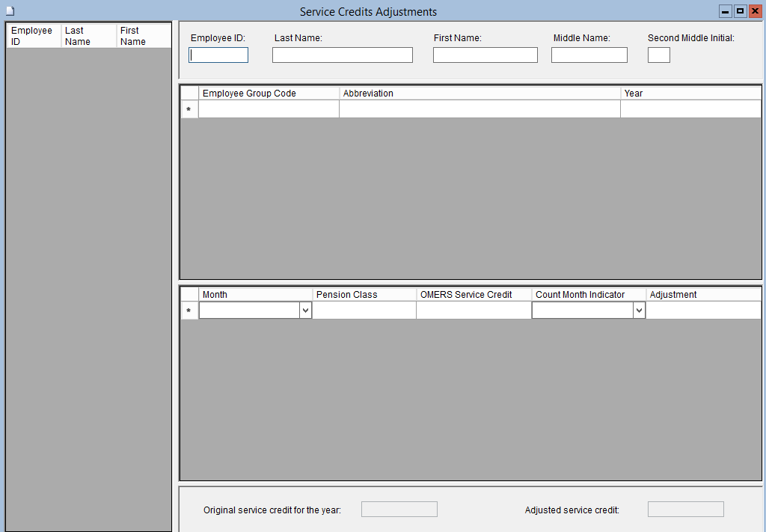Click the Pension Class column header
Image resolution: width=766 pixels, height=532 pixels.
[x=364, y=295]
